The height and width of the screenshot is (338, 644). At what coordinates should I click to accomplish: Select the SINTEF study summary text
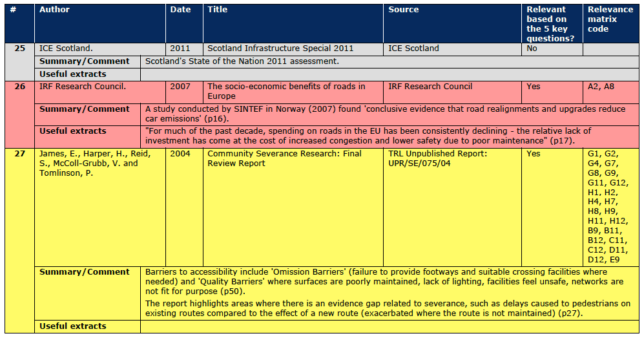pos(385,114)
